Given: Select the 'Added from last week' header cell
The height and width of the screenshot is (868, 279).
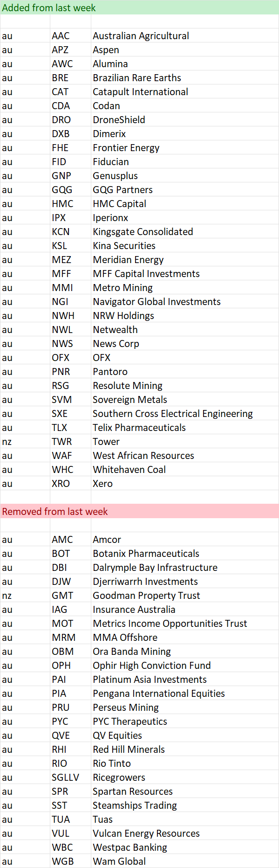Looking at the screenshot, I should [x=139, y=7].
